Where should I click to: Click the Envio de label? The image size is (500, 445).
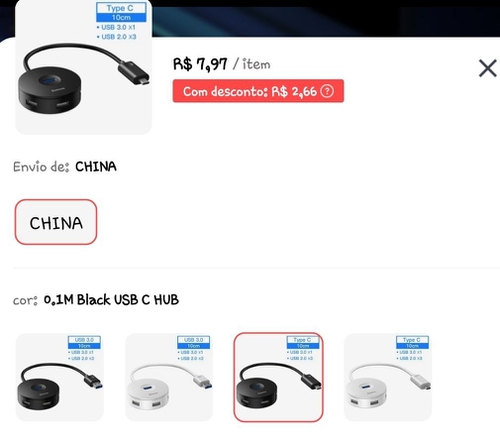tap(41, 167)
